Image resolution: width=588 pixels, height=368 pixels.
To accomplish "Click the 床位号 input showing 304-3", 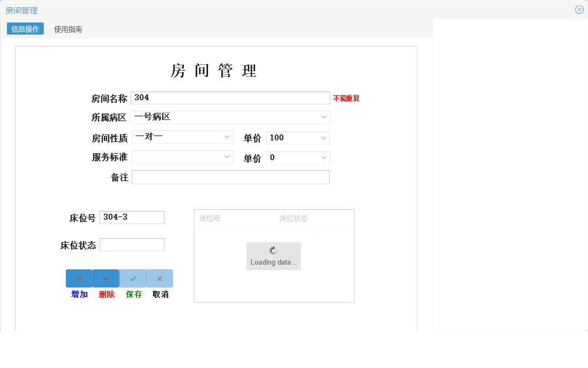I will click(x=132, y=217).
